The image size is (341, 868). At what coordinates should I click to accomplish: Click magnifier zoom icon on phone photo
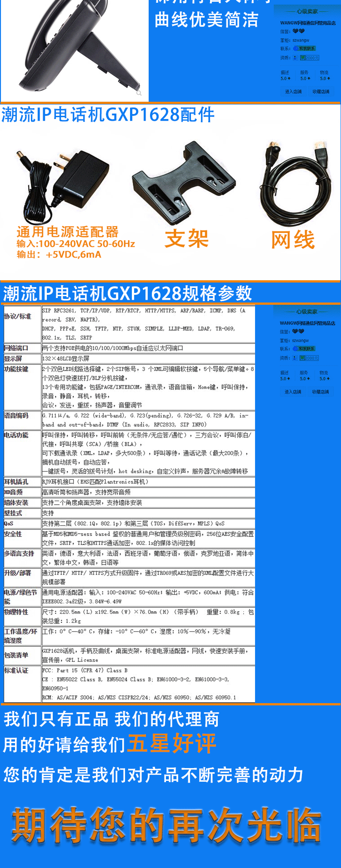(x=139, y=93)
